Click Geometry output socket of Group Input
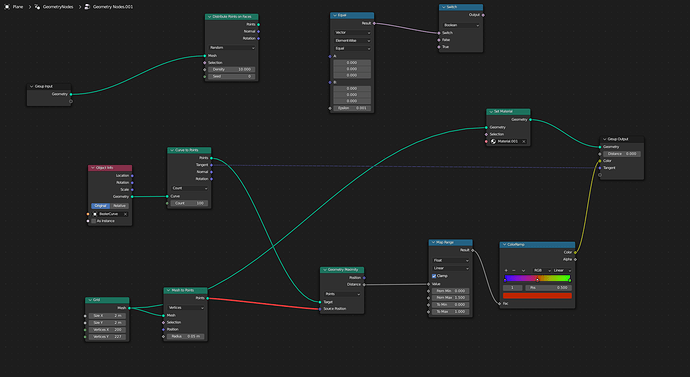 71,94
